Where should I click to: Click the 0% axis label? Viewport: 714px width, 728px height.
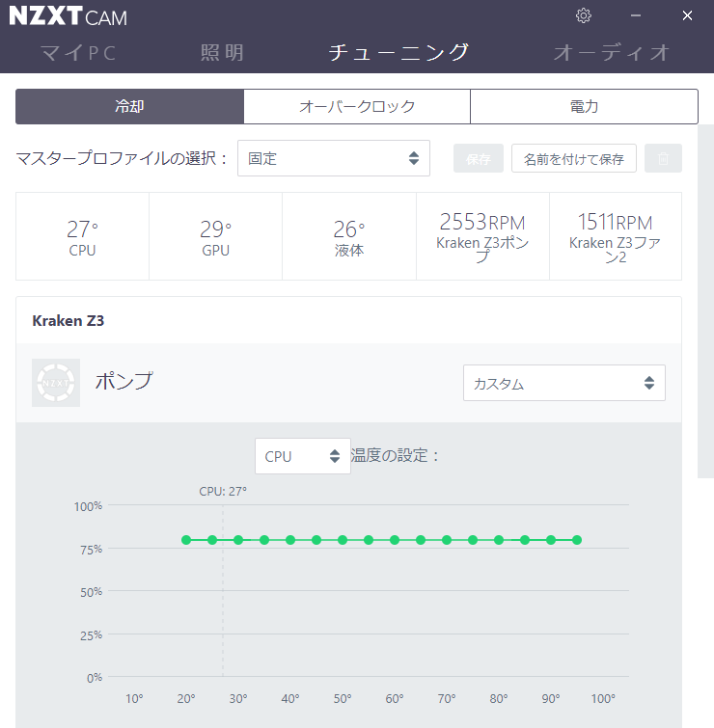point(95,678)
